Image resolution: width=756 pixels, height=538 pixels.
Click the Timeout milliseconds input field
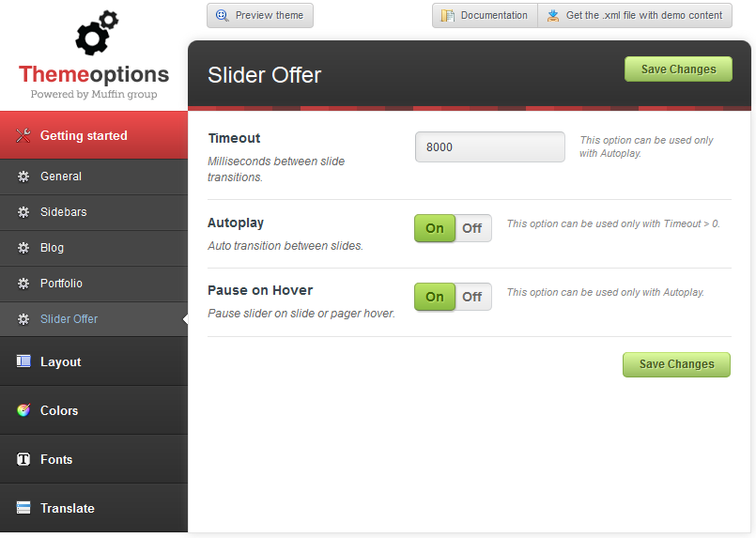(x=489, y=147)
